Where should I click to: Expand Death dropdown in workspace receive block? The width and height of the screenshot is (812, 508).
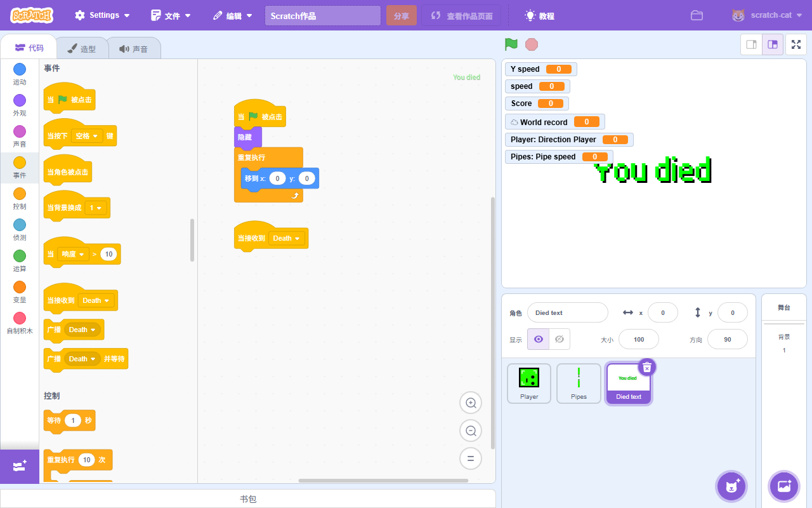tap(287, 239)
